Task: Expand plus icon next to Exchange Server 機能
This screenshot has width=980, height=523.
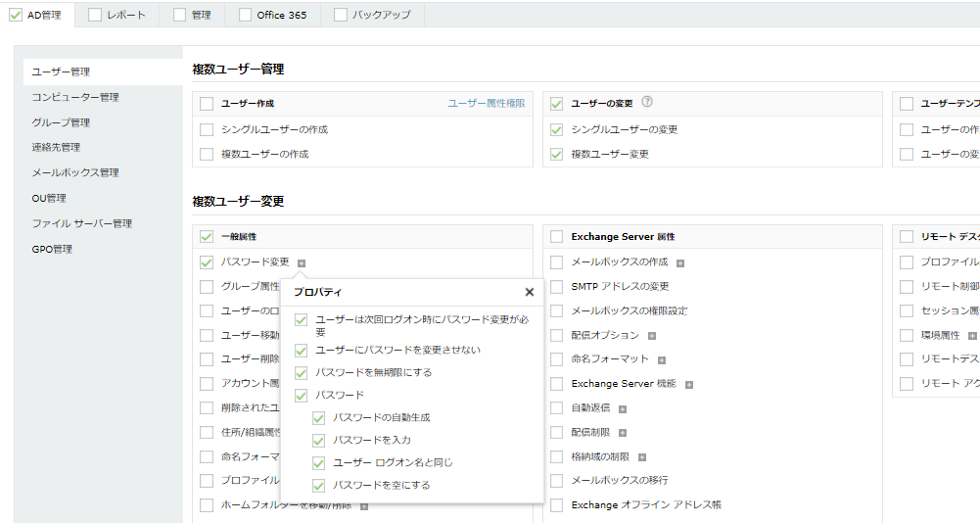Action: (689, 384)
